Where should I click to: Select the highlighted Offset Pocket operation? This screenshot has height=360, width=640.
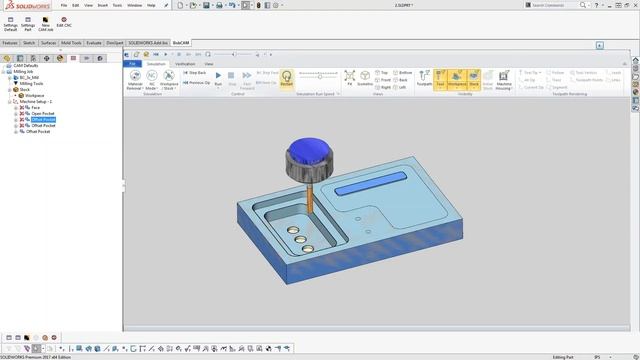(x=43, y=120)
